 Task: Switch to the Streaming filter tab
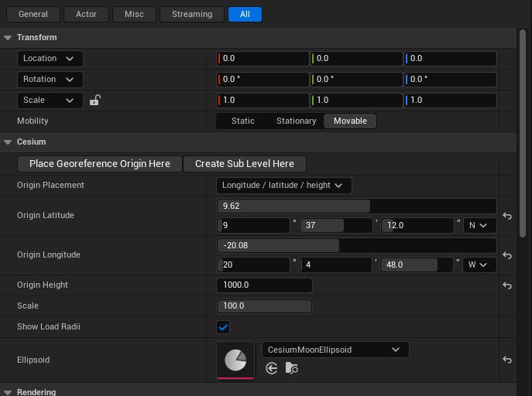point(192,14)
